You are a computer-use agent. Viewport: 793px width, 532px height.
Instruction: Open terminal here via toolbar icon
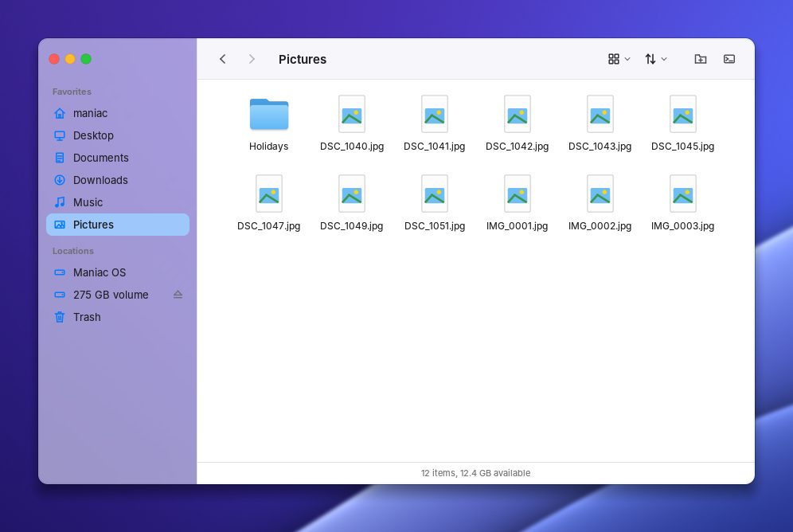click(729, 59)
